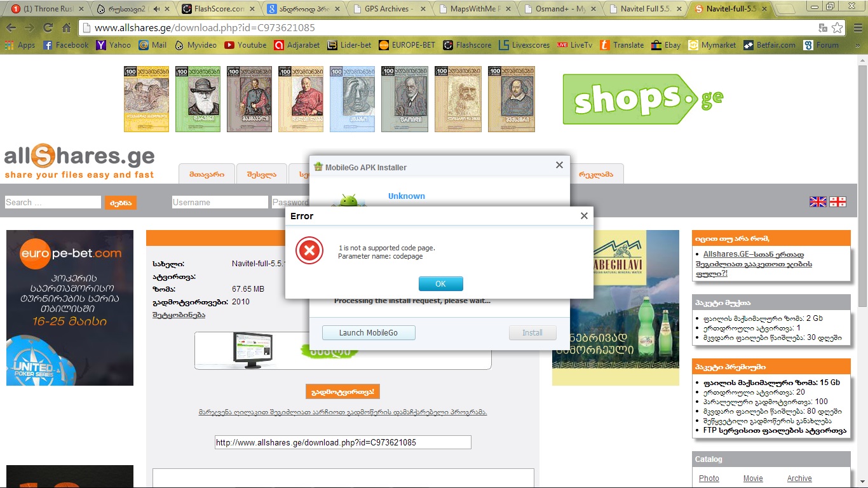This screenshot has height=488, width=868.
Task: Click the orange გადმოტვირთვა! download button
Action: click(342, 391)
